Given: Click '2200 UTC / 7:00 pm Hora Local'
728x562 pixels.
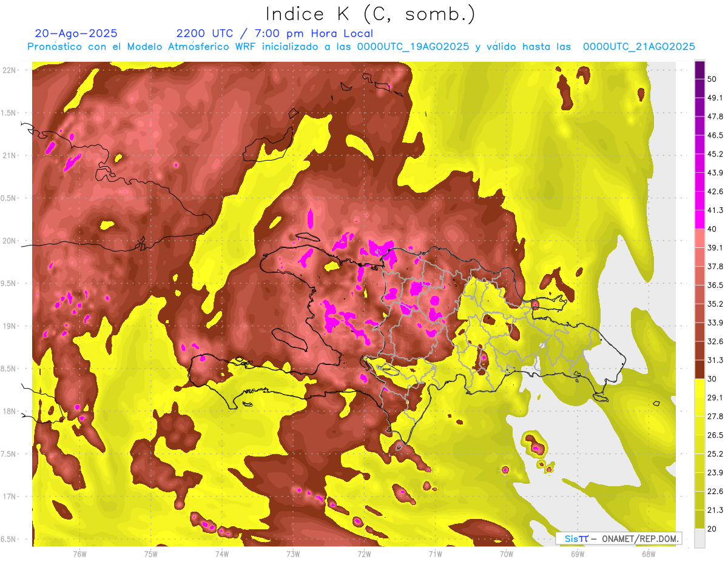Looking at the screenshot, I should pyautogui.click(x=275, y=33).
